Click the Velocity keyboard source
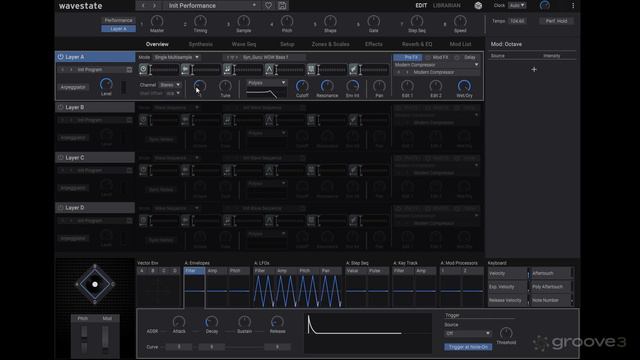The height and width of the screenshot is (360, 640). tap(507, 273)
